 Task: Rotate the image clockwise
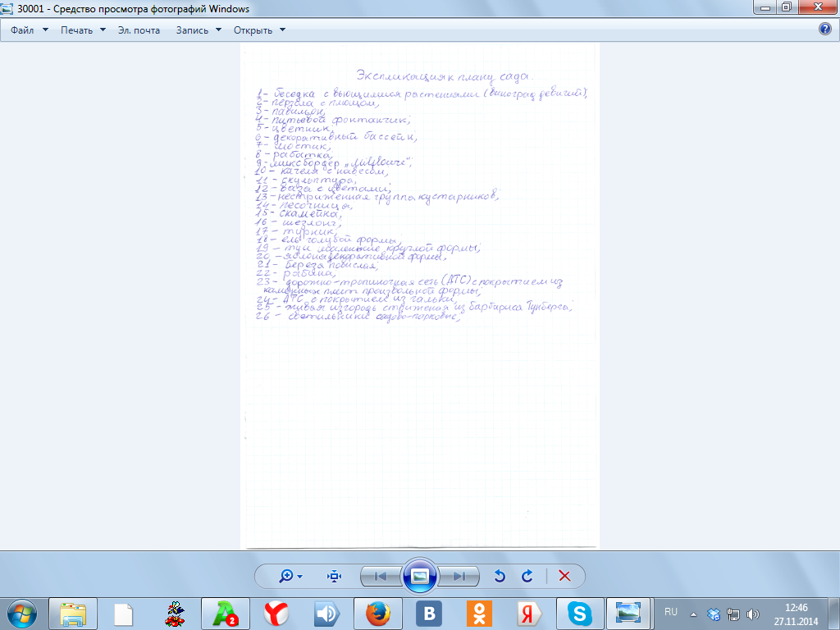(x=527, y=576)
